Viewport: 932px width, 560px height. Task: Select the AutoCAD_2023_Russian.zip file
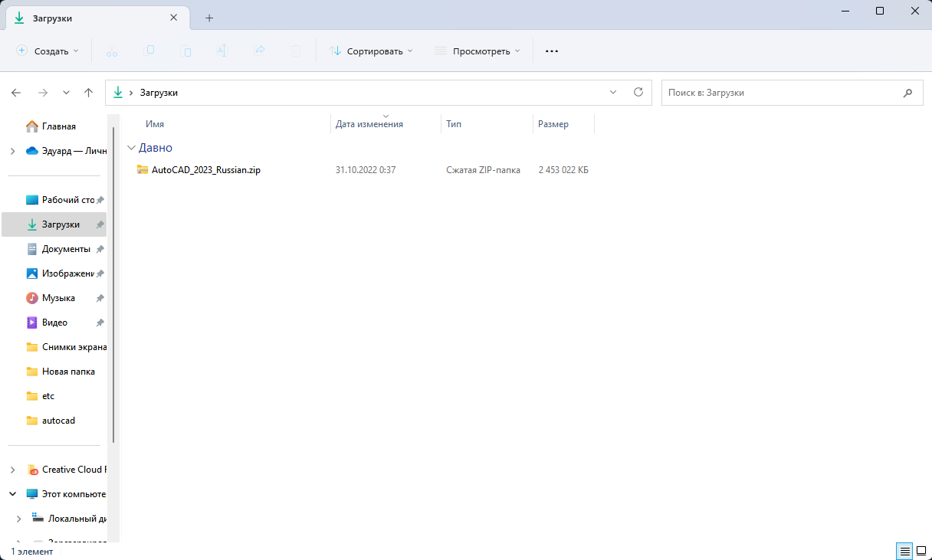205,170
